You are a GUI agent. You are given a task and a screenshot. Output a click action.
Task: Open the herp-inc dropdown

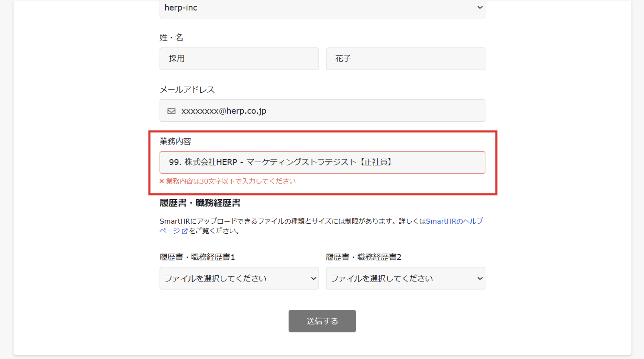(x=322, y=8)
